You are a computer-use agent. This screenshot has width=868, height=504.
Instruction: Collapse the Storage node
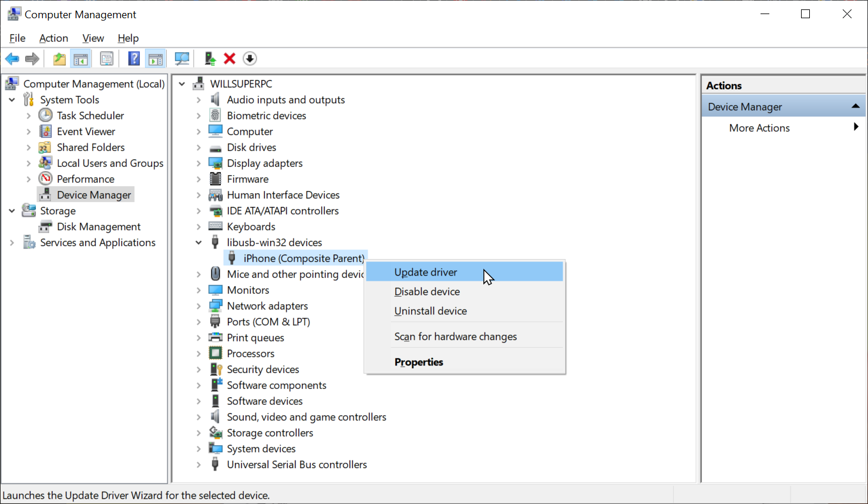[x=12, y=211]
